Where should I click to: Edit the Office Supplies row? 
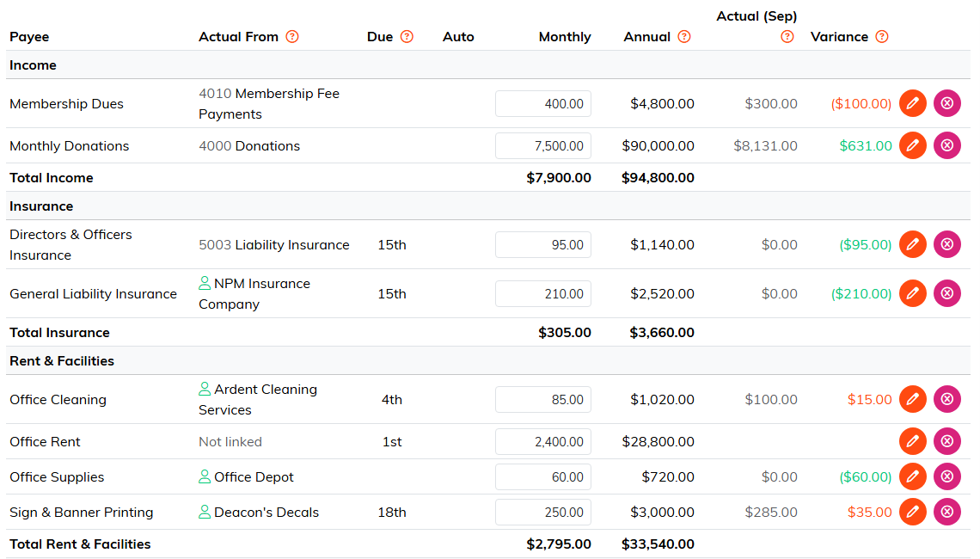point(912,476)
